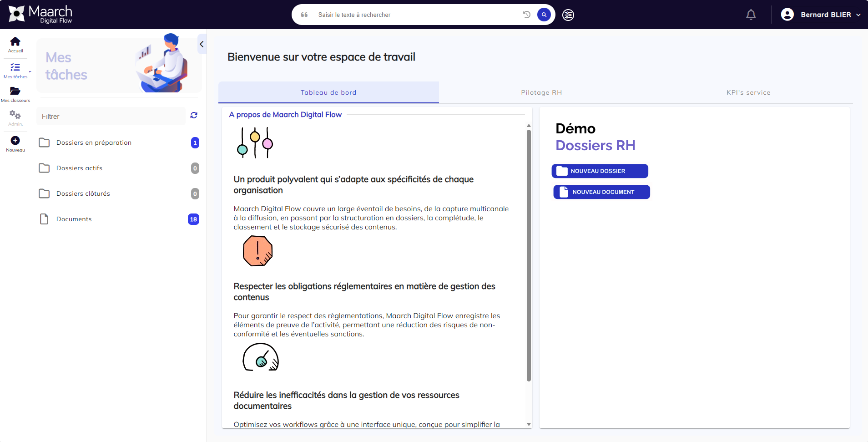Switch to KPI's service tab
This screenshot has width=868, height=442.
748,92
